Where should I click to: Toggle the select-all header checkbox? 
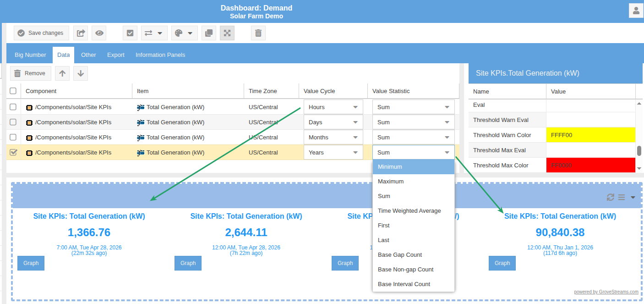(x=13, y=91)
